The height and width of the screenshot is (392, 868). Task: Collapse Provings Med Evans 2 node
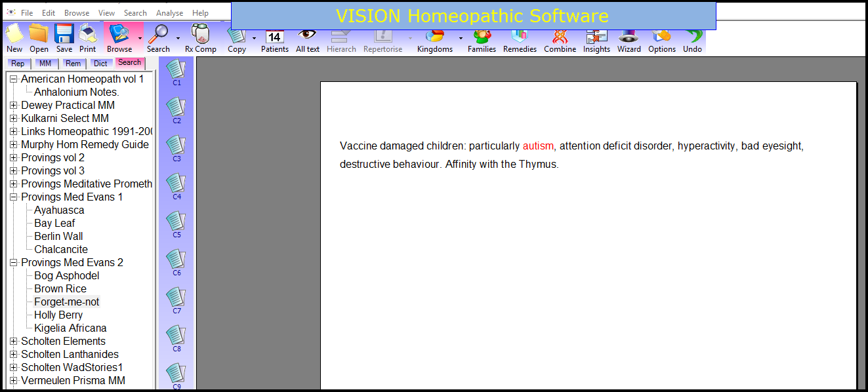14,263
